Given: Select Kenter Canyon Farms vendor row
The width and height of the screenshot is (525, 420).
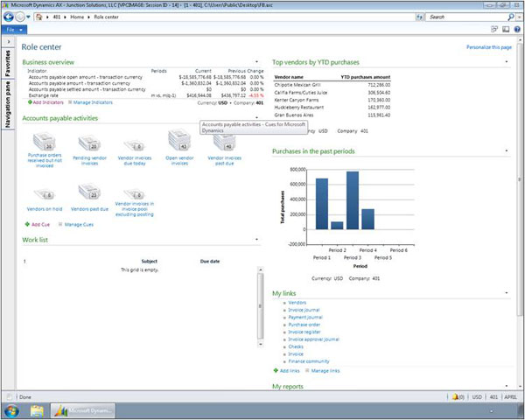Looking at the screenshot, I should click(x=332, y=100).
